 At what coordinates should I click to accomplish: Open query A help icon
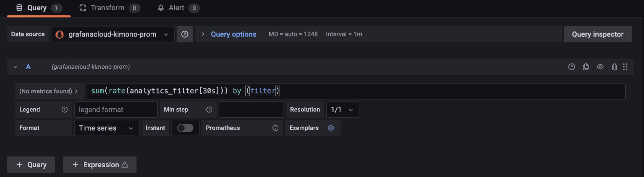pos(572,67)
